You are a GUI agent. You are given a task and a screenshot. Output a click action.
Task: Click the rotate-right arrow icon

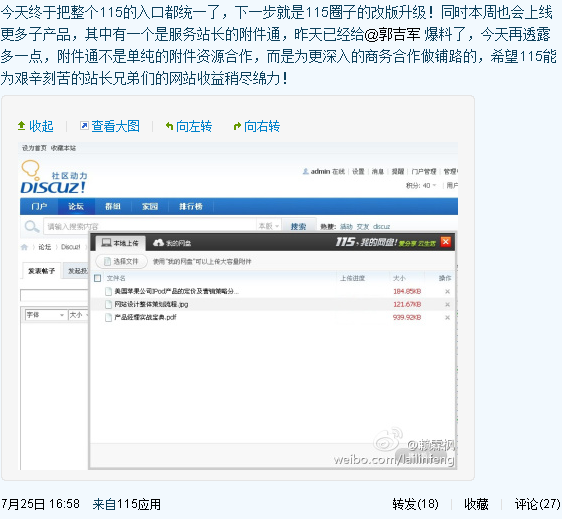237,126
